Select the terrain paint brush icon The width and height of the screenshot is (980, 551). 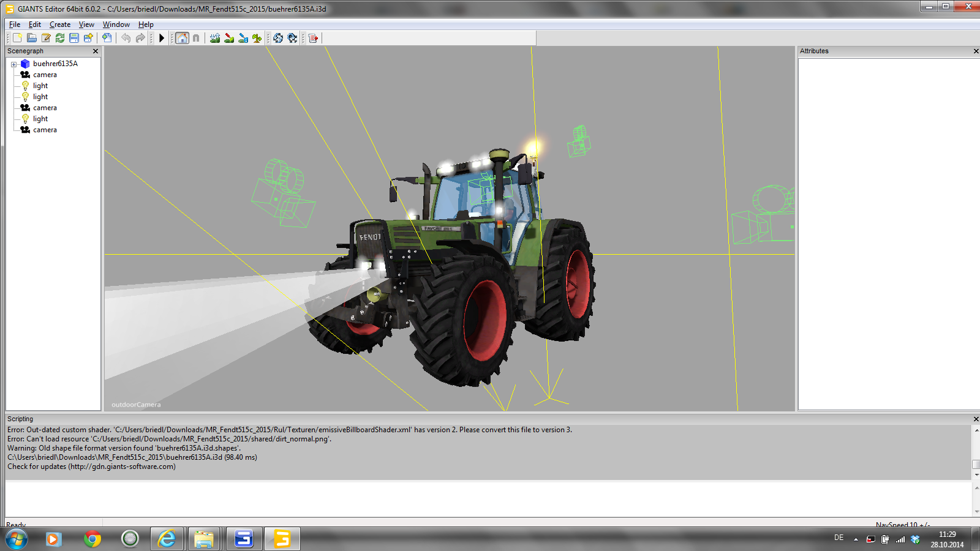coord(229,38)
